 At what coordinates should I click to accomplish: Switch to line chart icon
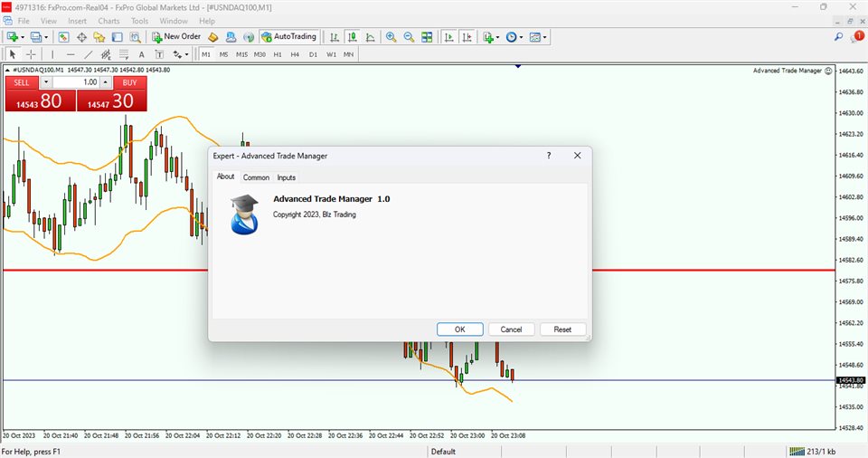tap(371, 37)
